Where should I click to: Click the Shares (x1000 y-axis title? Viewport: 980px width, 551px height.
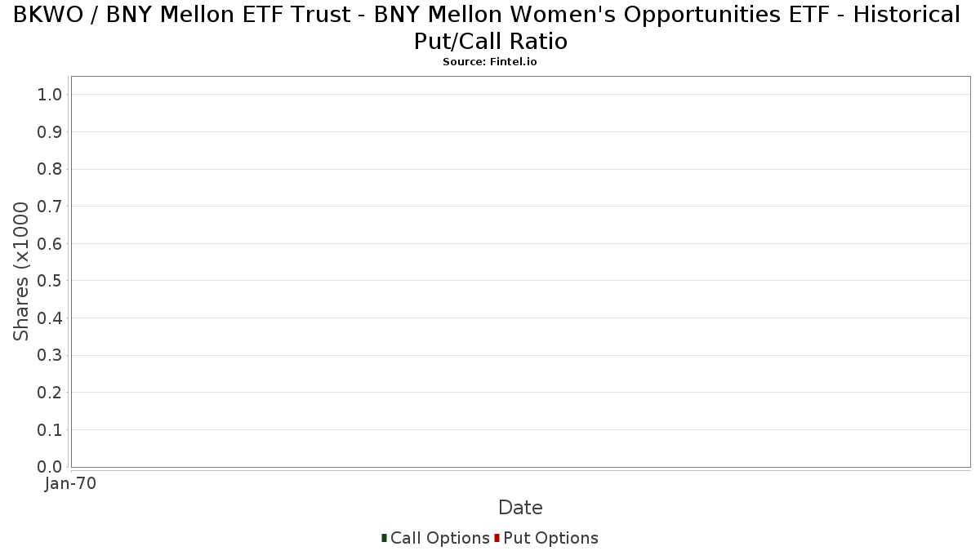pyautogui.click(x=22, y=272)
